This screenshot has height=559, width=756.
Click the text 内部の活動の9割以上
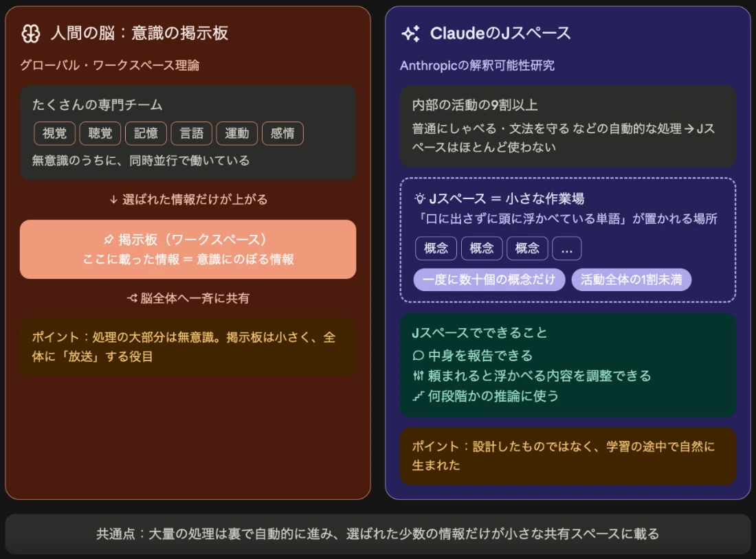tap(474, 104)
